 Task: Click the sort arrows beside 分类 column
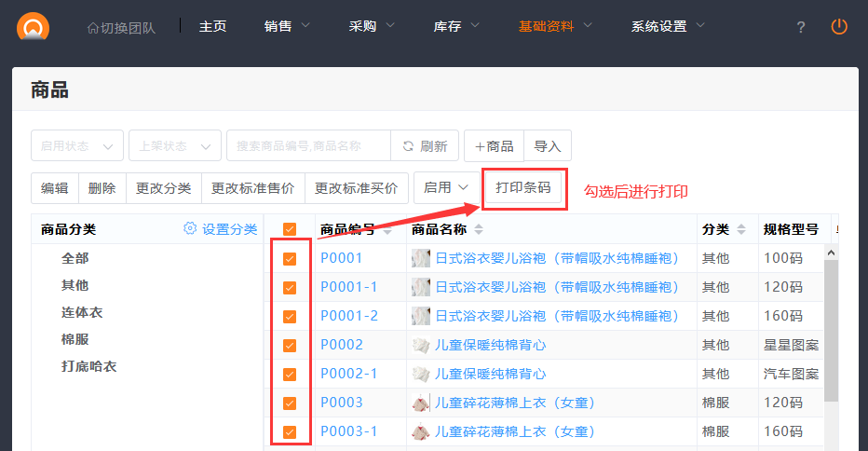pyautogui.click(x=741, y=230)
